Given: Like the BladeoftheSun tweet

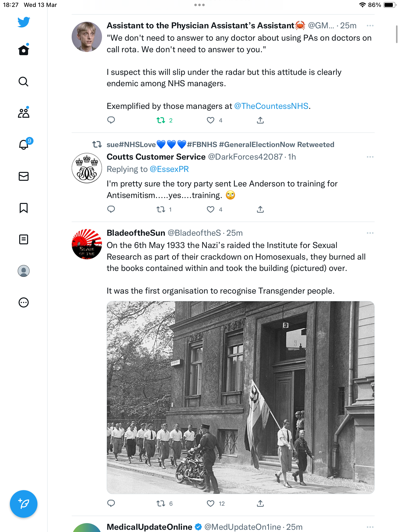Looking at the screenshot, I should (210, 503).
